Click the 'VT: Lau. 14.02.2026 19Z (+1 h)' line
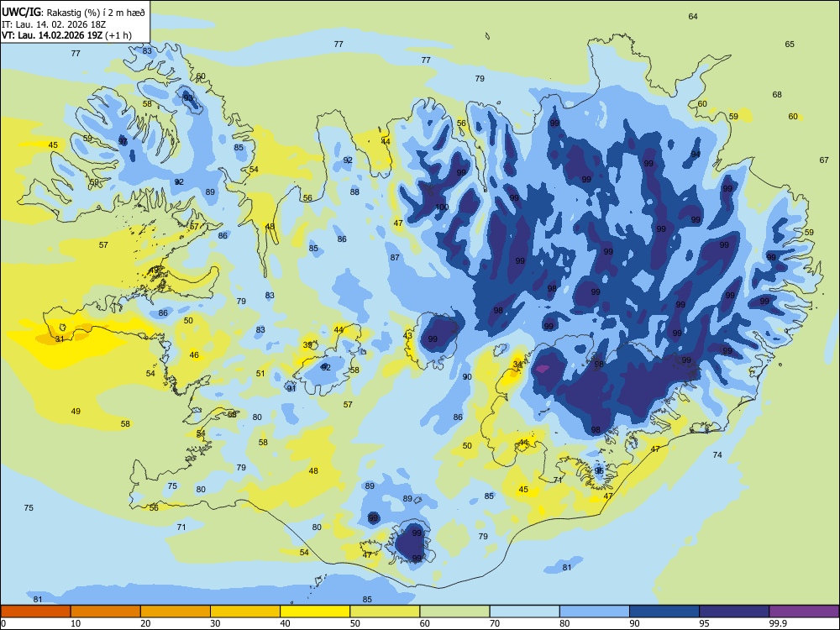This screenshot has width=840, height=630. click(x=66, y=35)
